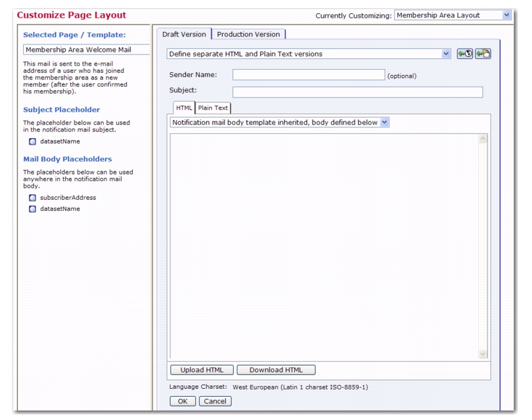The width and height of the screenshot is (532, 420).
Task: Select the Draft Version tab
Action: tap(185, 33)
